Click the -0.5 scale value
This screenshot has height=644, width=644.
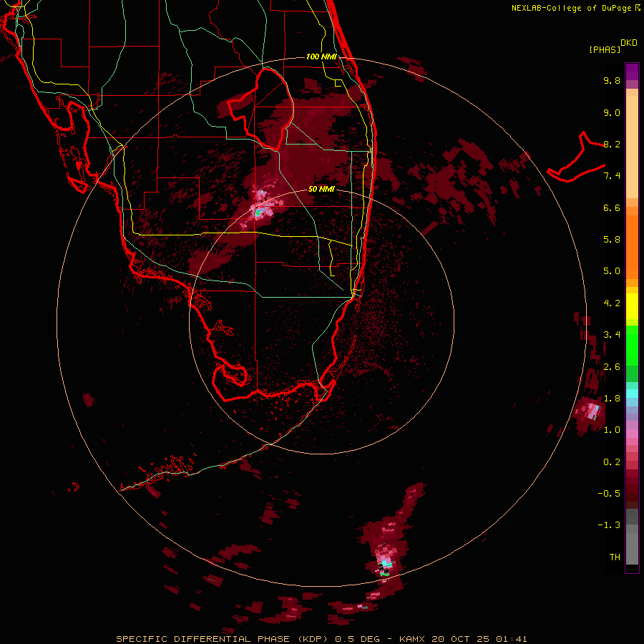pyautogui.click(x=609, y=494)
